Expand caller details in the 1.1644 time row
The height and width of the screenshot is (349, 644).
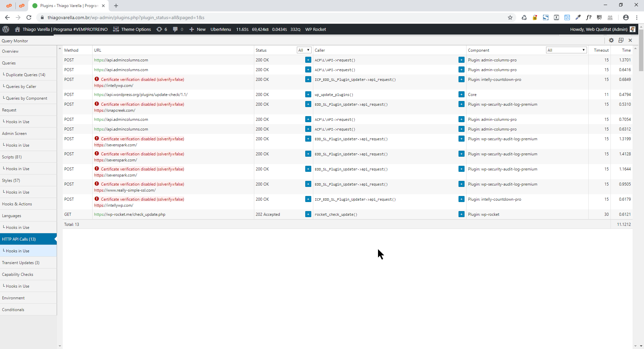[462, 169]
